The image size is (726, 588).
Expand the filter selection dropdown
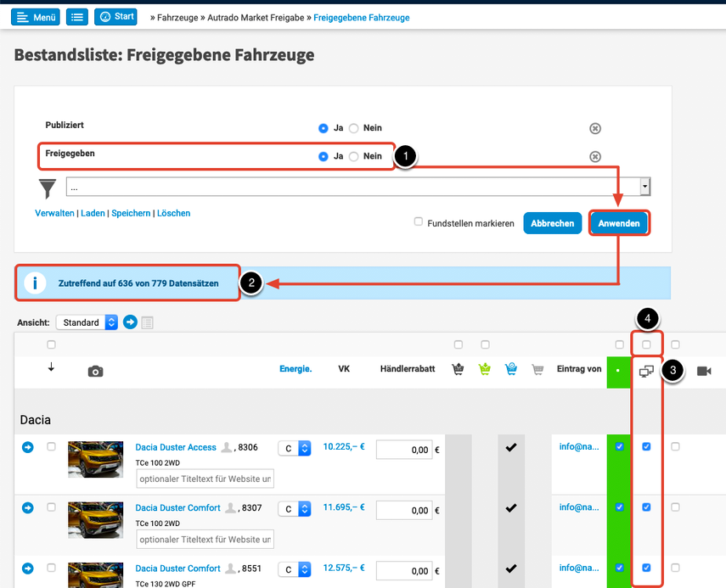[x=645, y=187]
